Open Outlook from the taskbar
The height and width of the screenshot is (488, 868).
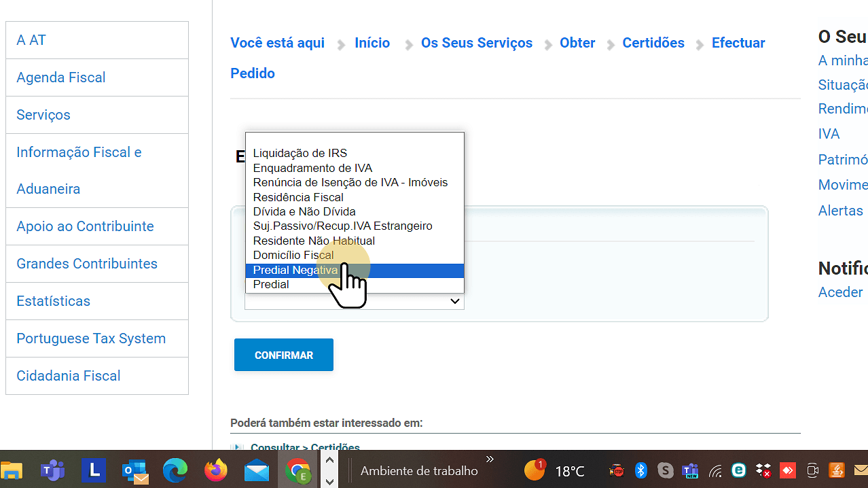(x=134, y=470)
